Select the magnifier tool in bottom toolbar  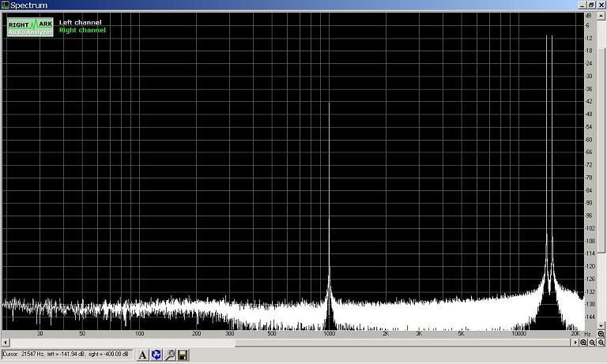click(169, 355)
